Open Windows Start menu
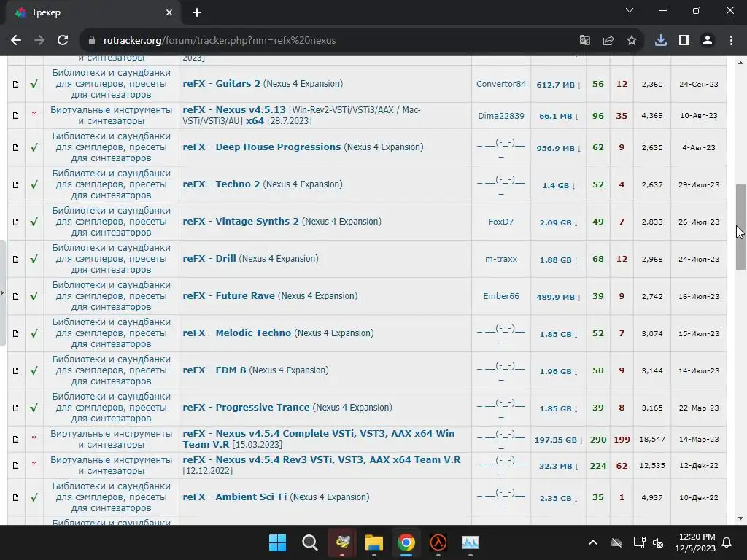Viewport: 747px width, 560px height. [x=277, y=542]
